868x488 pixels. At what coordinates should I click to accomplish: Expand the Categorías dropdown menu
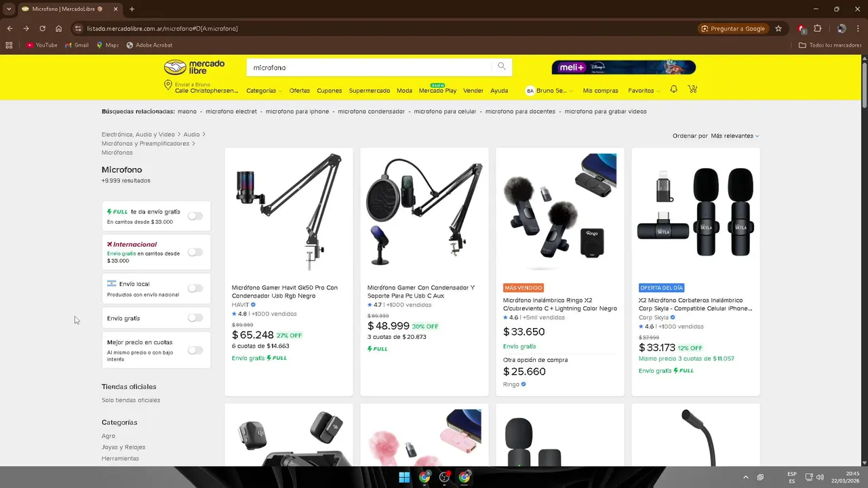point(263,91)
